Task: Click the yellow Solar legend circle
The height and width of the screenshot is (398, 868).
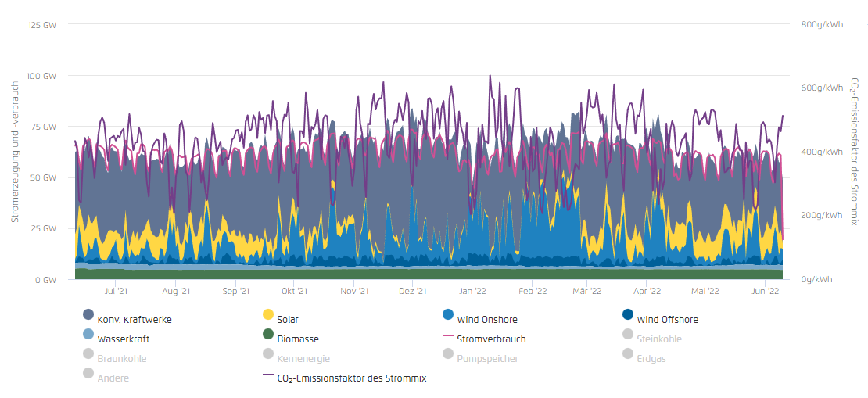Action: (x=268, y=315)
